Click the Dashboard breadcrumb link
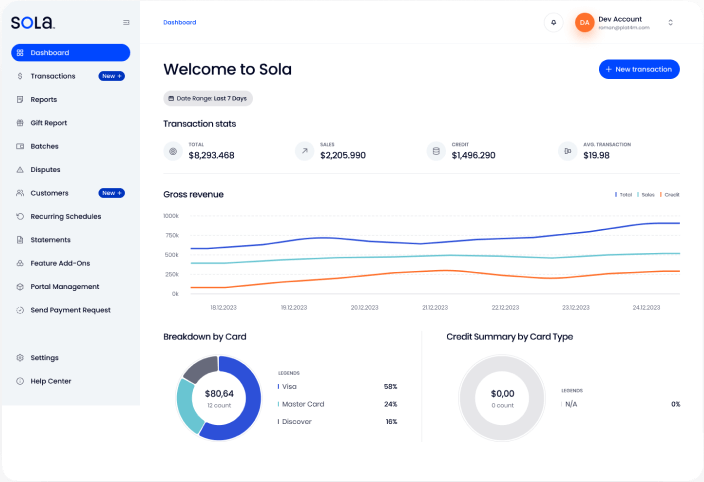Viewport: 704px width, 482px height. coord(180,22)
